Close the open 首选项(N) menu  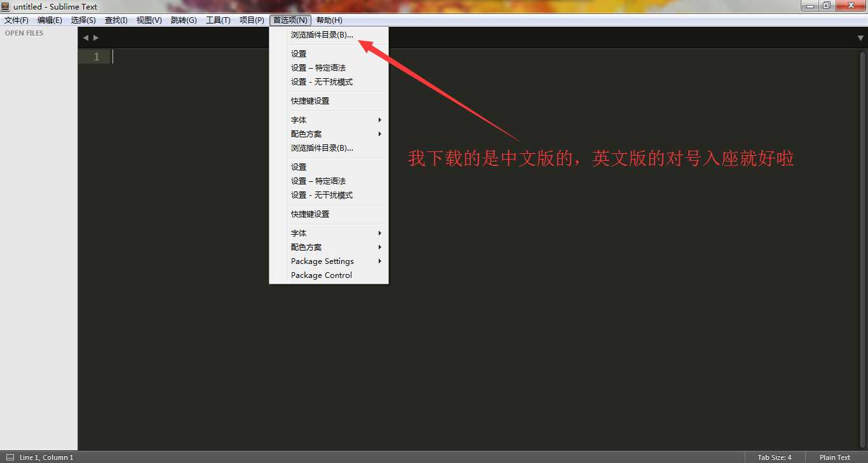[x=290, y=20]
